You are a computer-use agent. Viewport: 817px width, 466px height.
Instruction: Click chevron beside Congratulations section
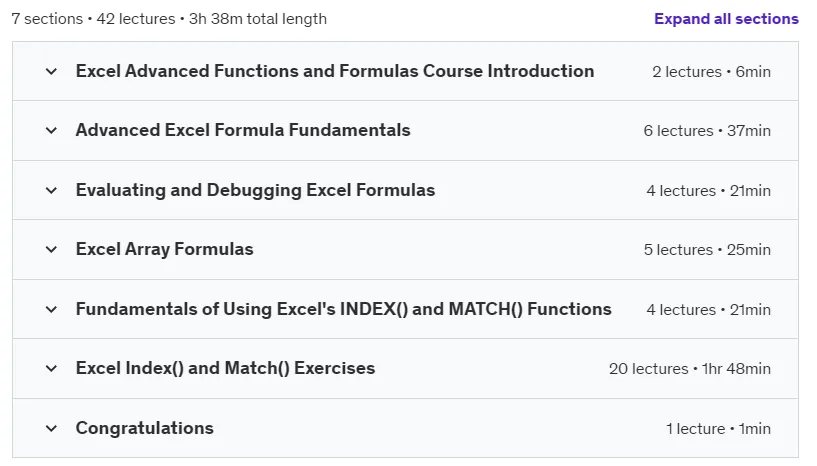click(x=51, y=428)
